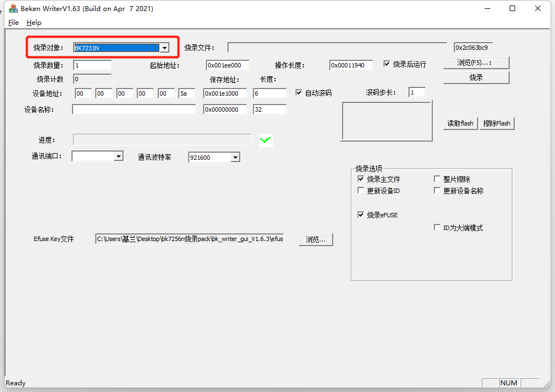555x392 pixels.
Task: Click the 0x2c063bc9 checksum field
Action: click(473, 48)
